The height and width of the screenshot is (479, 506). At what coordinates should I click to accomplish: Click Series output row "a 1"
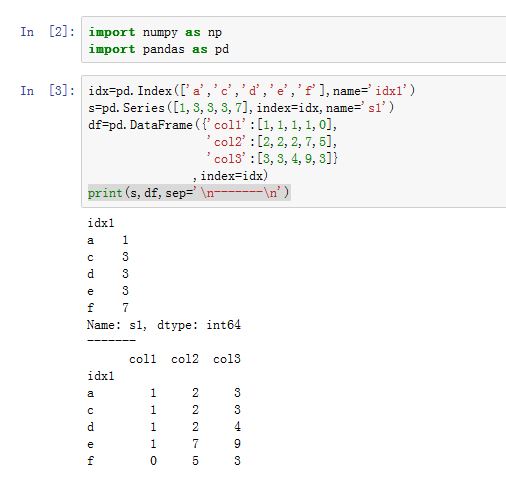[x=108, y=240]
